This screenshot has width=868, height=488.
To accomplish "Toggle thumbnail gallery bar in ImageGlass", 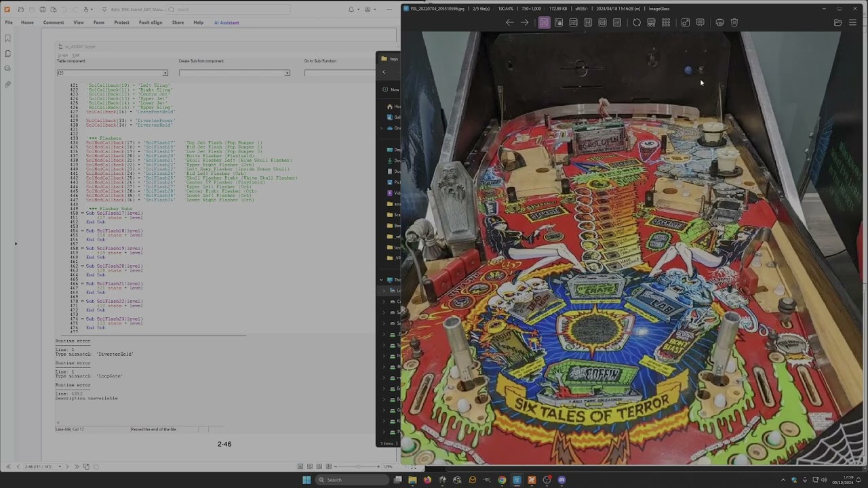I will point(651,22).
